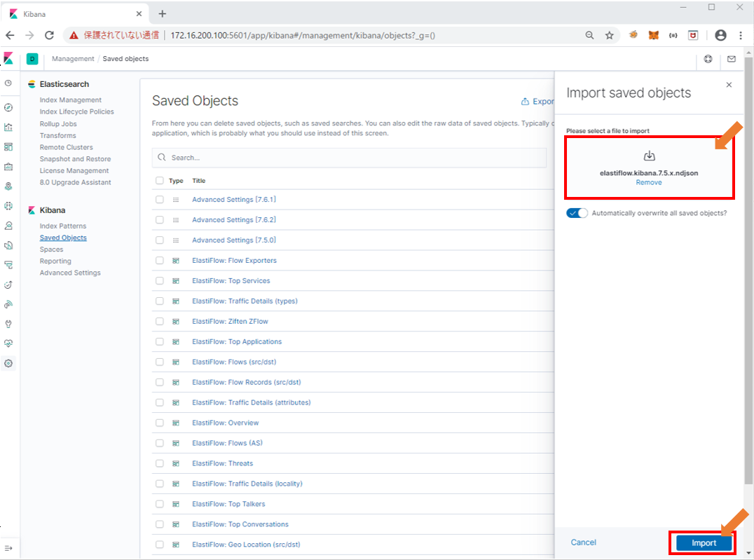Check Advanced Settings [7.6.1] row checkbox
The width and height of the screenshot is (754, 560).
coord(160,200)
